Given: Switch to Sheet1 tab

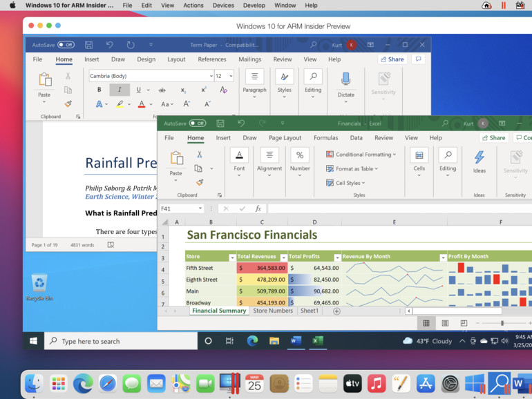Looking at the screenshot, I should pos(310,311).
